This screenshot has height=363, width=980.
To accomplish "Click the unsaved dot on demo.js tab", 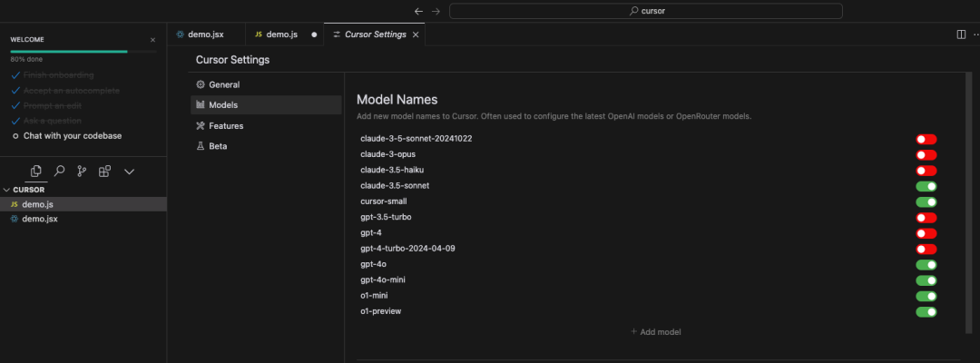I will [x=314, y=35].
